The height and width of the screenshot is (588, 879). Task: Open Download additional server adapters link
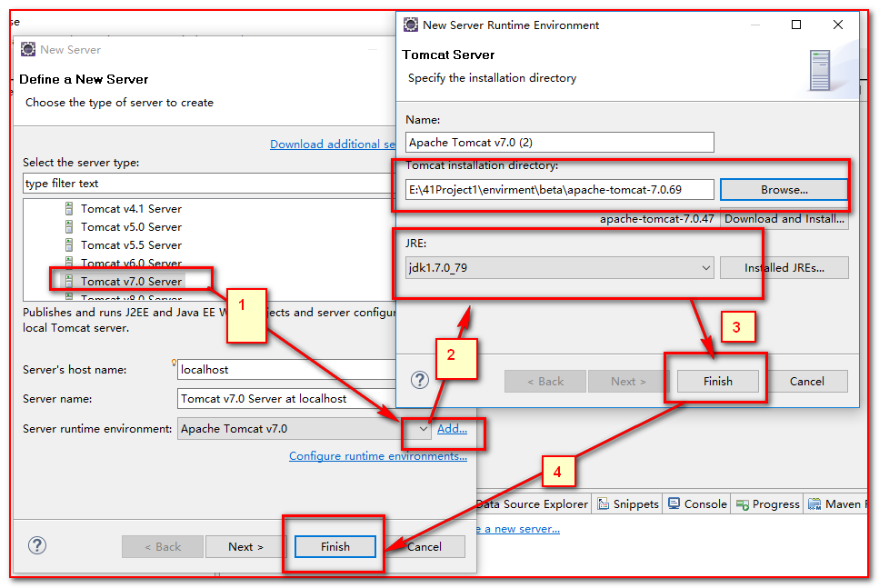(x=333, y=145)
